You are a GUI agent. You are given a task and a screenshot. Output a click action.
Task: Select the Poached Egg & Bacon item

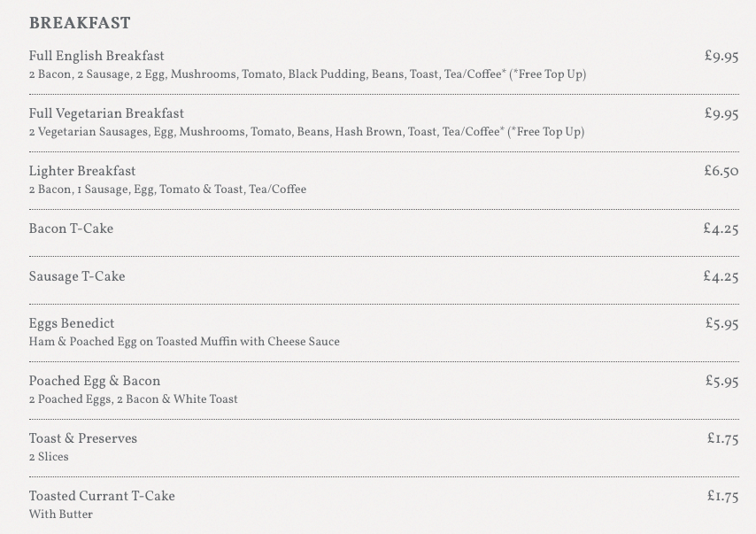coord(95,381)
